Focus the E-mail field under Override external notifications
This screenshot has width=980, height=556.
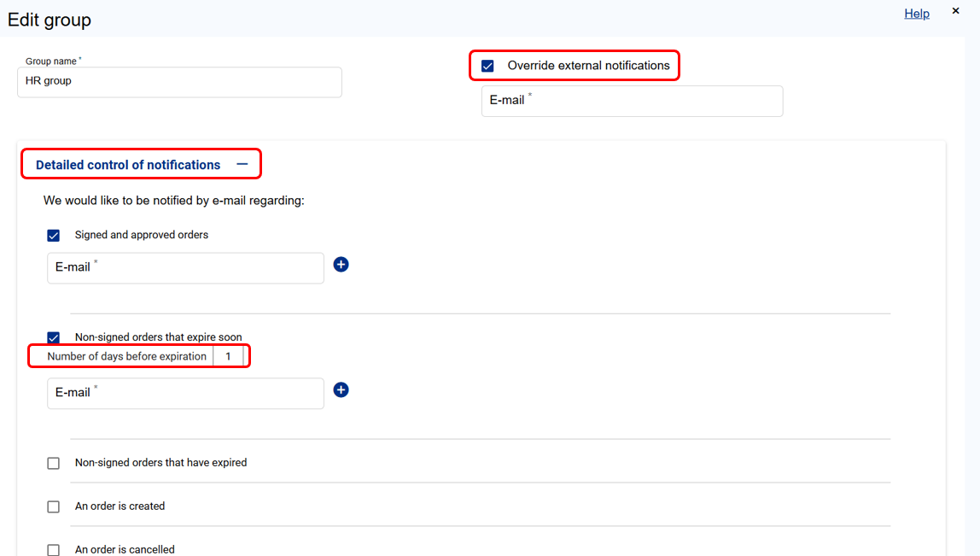click(632, 101)
